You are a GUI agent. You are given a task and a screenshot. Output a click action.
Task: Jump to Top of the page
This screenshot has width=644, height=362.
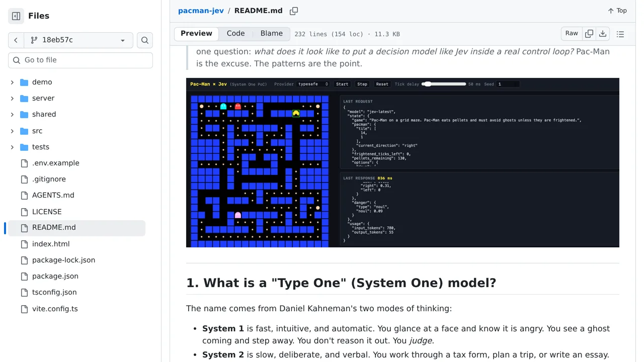[x=617, y=11]
